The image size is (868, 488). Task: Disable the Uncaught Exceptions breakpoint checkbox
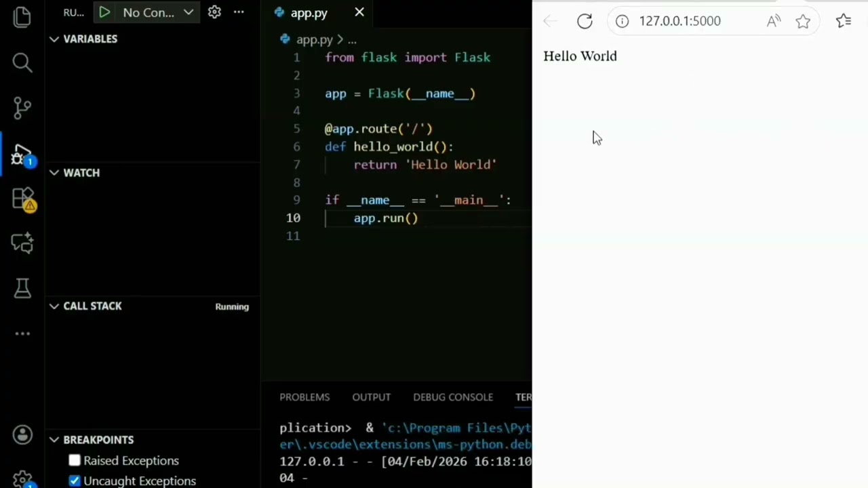[75, 481]
